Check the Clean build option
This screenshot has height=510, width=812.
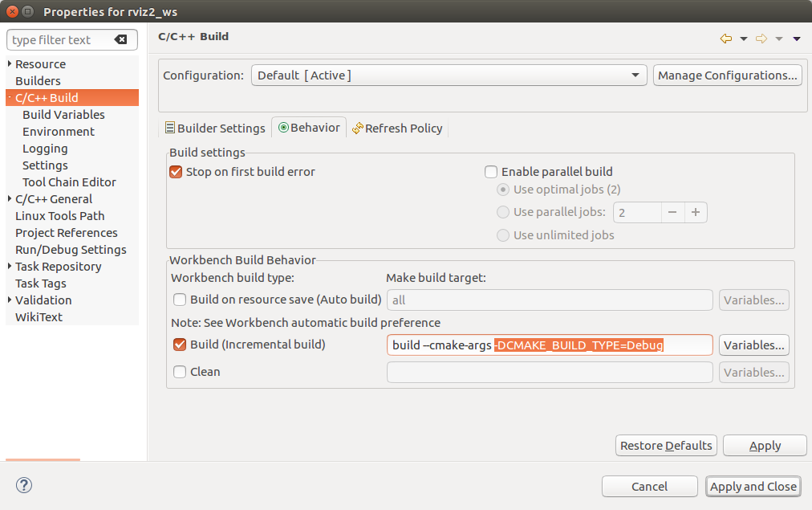point(181,372)
